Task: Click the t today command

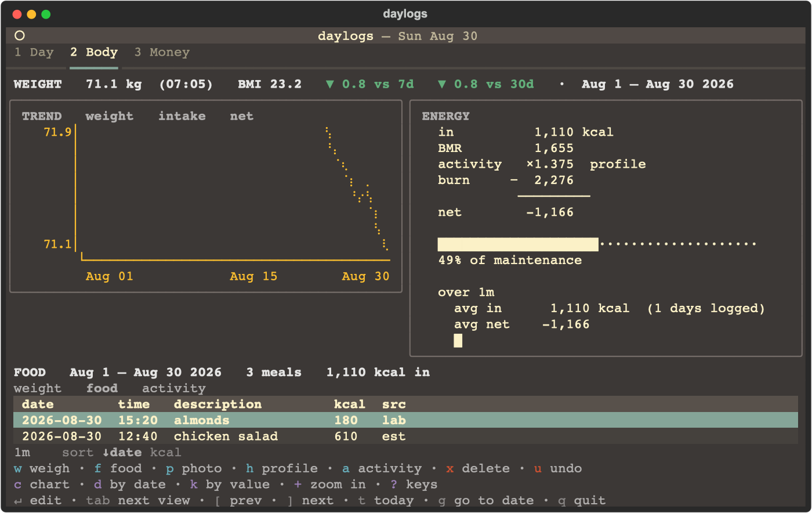Action: (x=386, y=500)
